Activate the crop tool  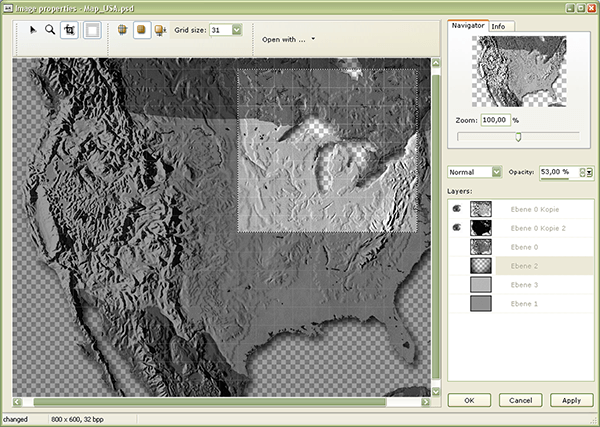(70, 30)
